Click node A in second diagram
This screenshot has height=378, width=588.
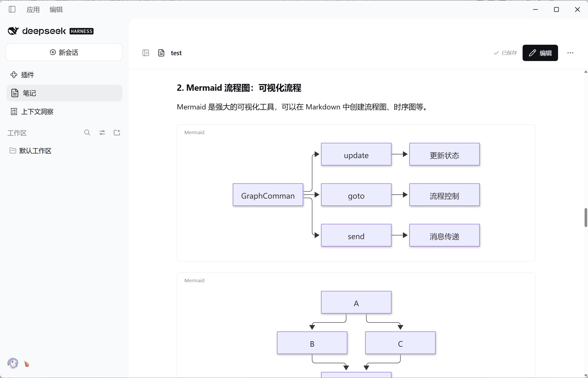tap(356, 303)
